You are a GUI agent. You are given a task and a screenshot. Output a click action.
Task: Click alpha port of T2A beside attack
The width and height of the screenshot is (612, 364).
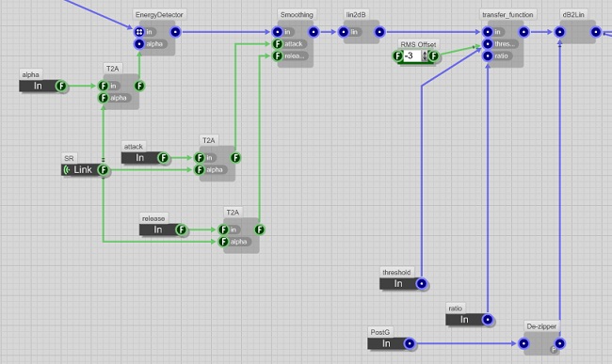200,170
